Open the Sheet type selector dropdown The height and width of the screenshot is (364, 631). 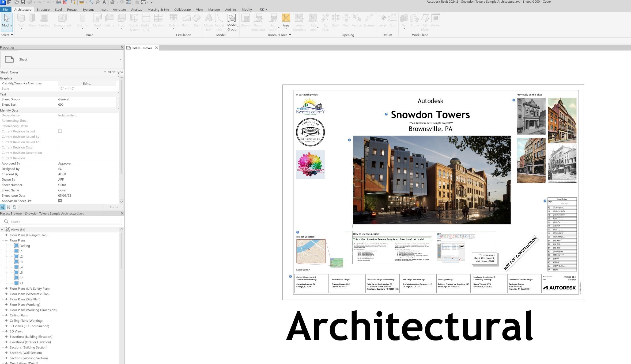point(120,59)
